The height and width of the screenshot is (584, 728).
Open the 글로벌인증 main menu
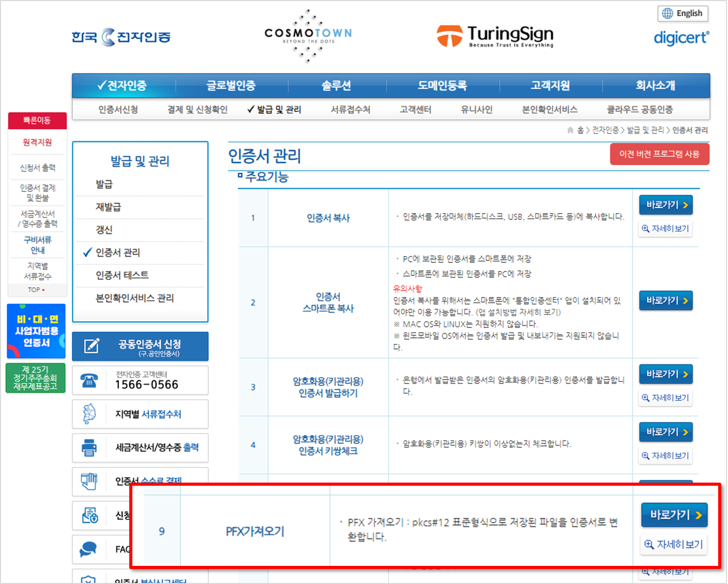231,86
